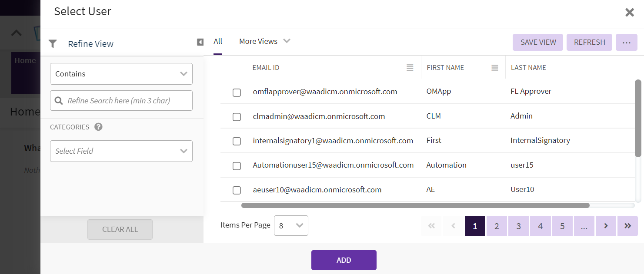Collapse the Refine View panel arrow

200,42
